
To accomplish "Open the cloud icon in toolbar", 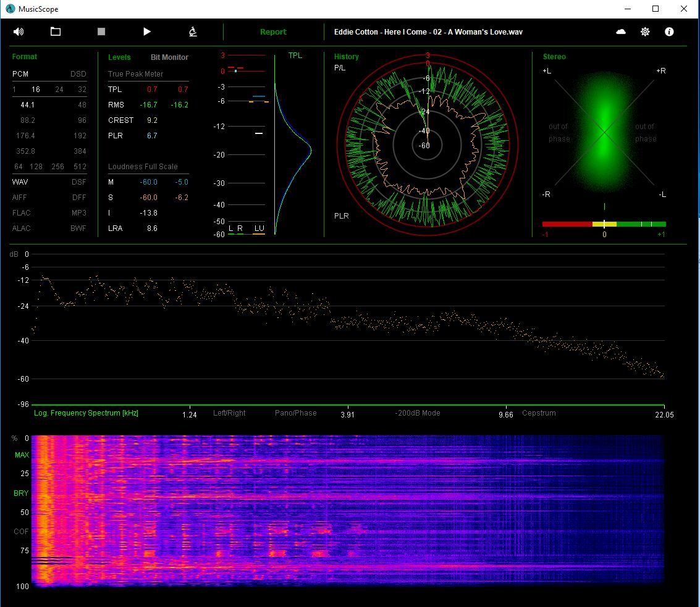I will click(x=621, y=31).
